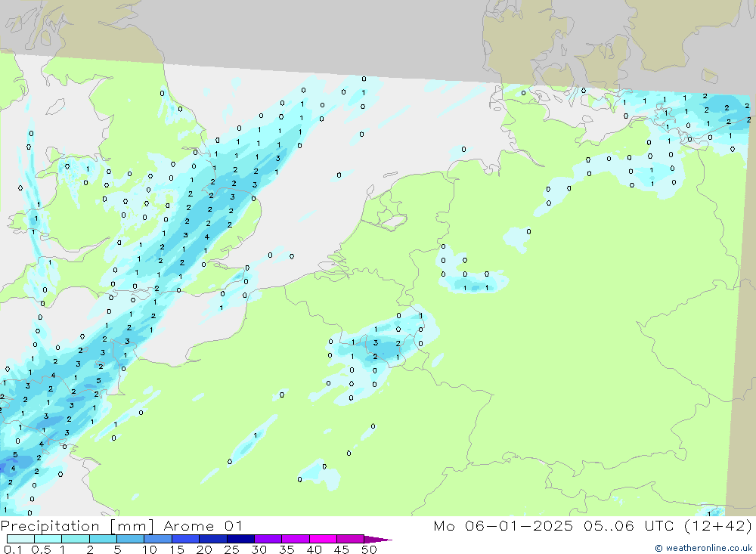Click the 'Precipitation [mm]' title text
The height and width of the screenshot is (554, 756).
pos(77,525)
